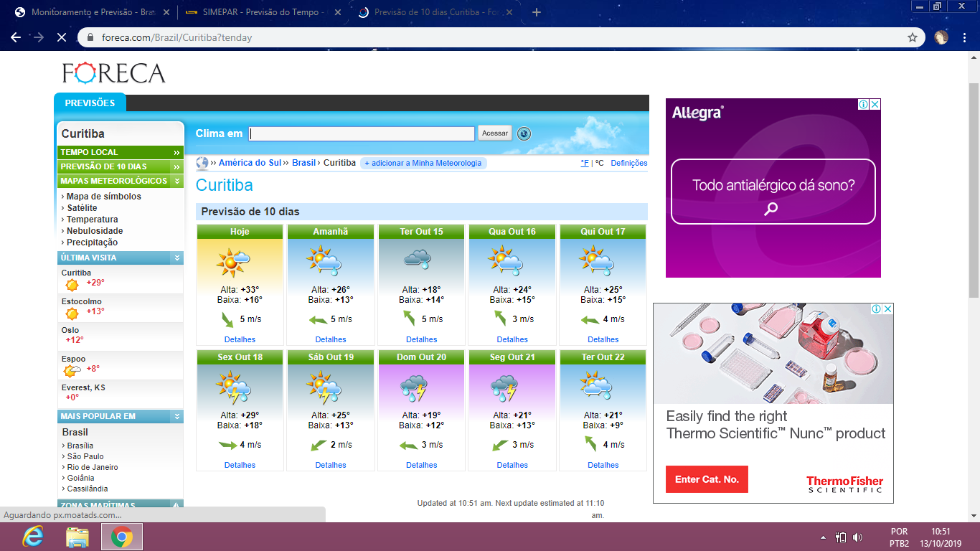Click the Hoje wind direction arrow
The image size is (980, 551).
click(x=227, y=319)
